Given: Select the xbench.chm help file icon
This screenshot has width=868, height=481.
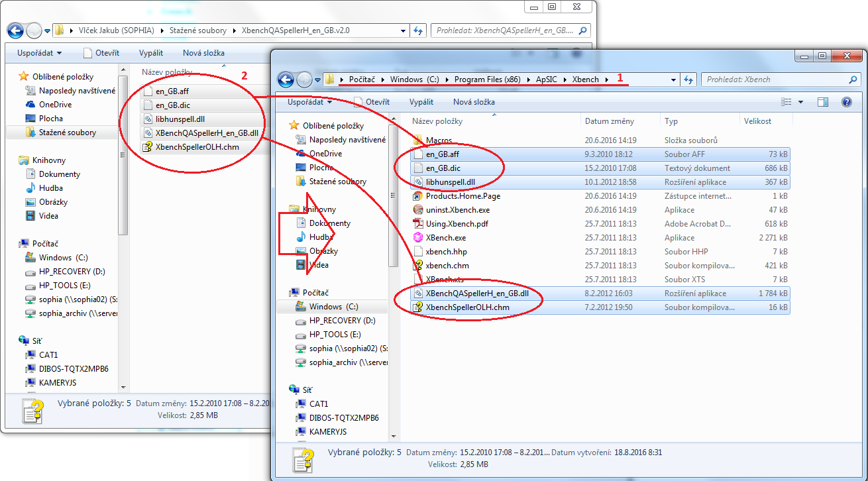Looking at the screenshot, I should (418, 266).
